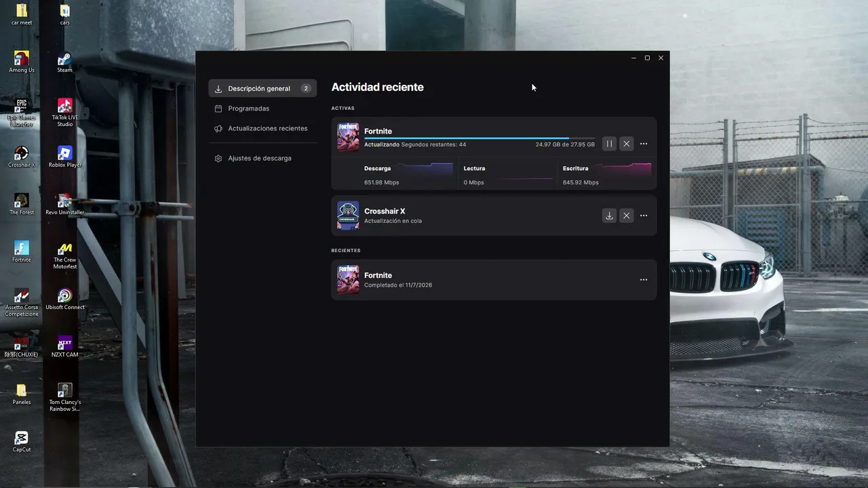Select the Assetto Corsa Competizione desktop icon
The width and height of the screenshot is (868, 488).
coord(22,303)
